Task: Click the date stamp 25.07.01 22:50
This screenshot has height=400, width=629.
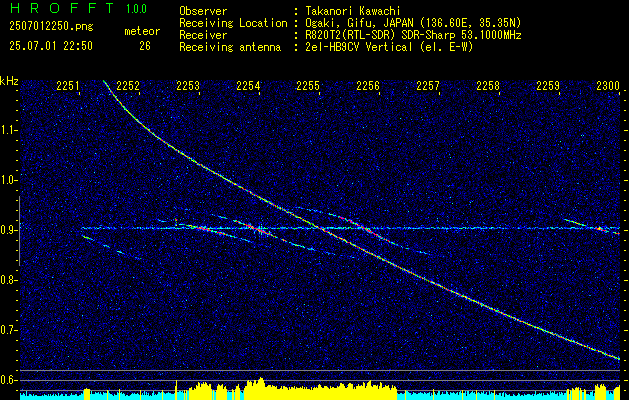Action: coord(51,46)
